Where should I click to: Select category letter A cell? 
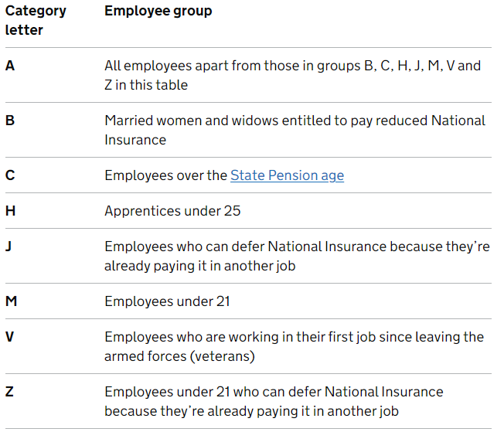tap(10, 66)
